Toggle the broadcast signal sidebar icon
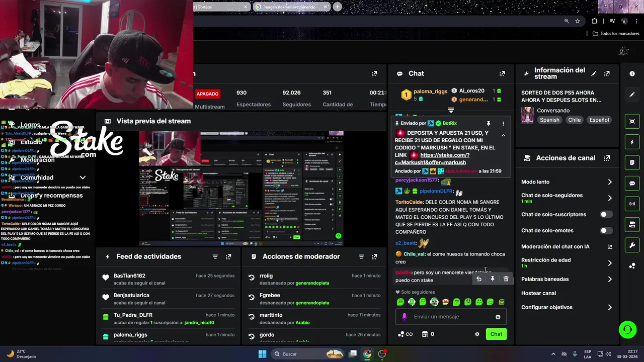Image resolution: width=644 pixels, height=362 pixels. [x=632, y=204]
